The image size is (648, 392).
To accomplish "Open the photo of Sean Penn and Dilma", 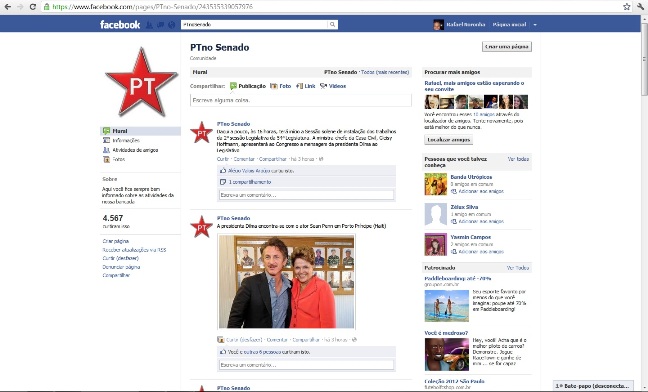I will pos(286,282).
